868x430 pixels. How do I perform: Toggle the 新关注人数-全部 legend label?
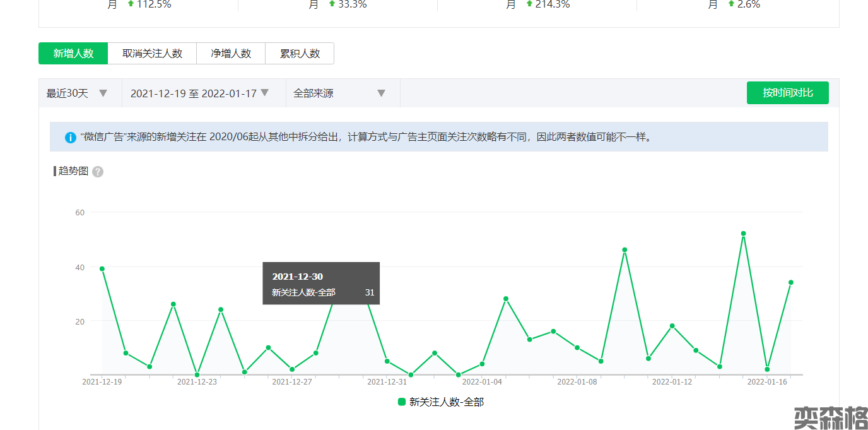tap(446, 402)
